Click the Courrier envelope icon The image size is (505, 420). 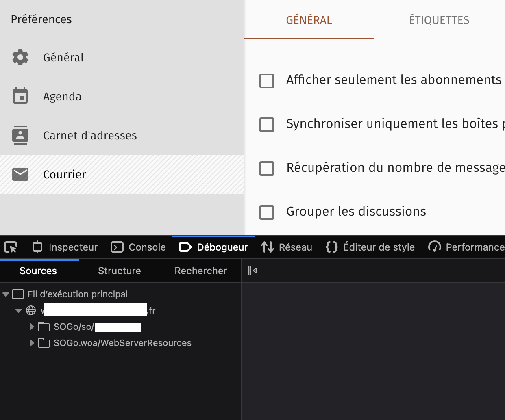20,174
